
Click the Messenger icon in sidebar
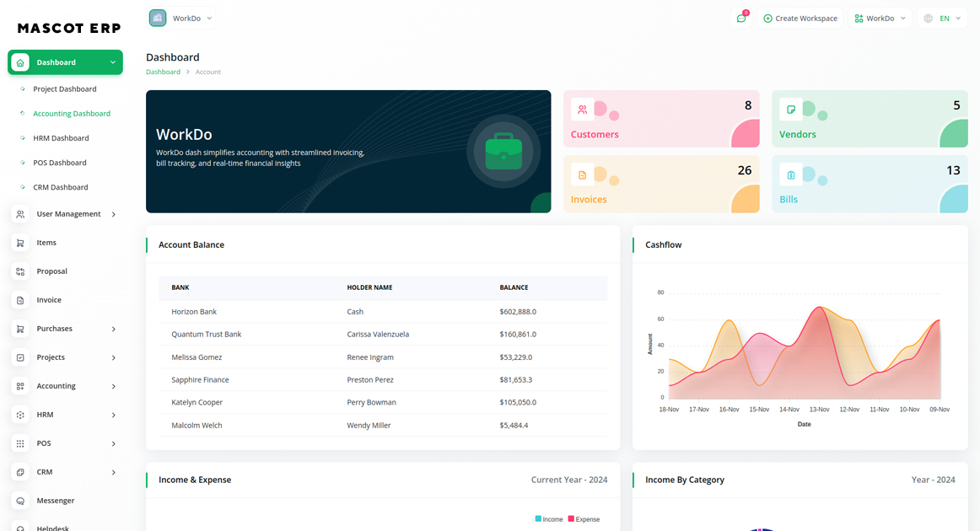[20, 501]
